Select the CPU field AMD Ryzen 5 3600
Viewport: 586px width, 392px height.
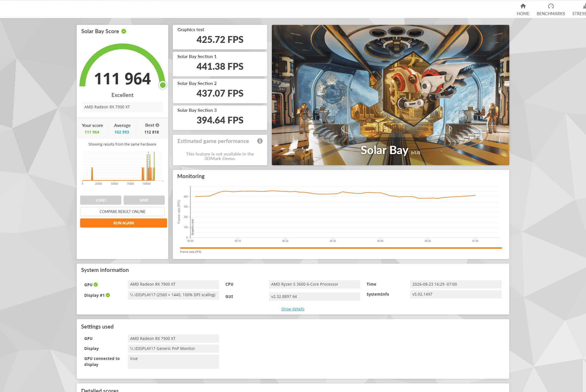pyautogui.click(x=314, y=284)
